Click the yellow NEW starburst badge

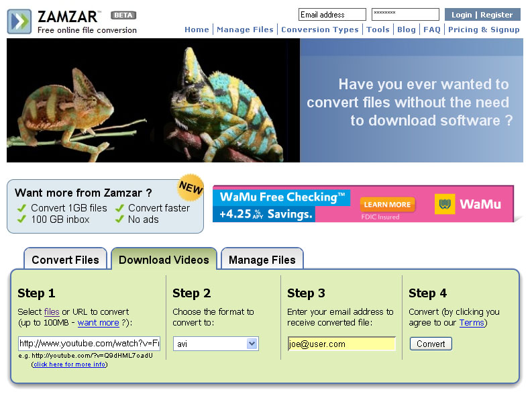point(191,189)
